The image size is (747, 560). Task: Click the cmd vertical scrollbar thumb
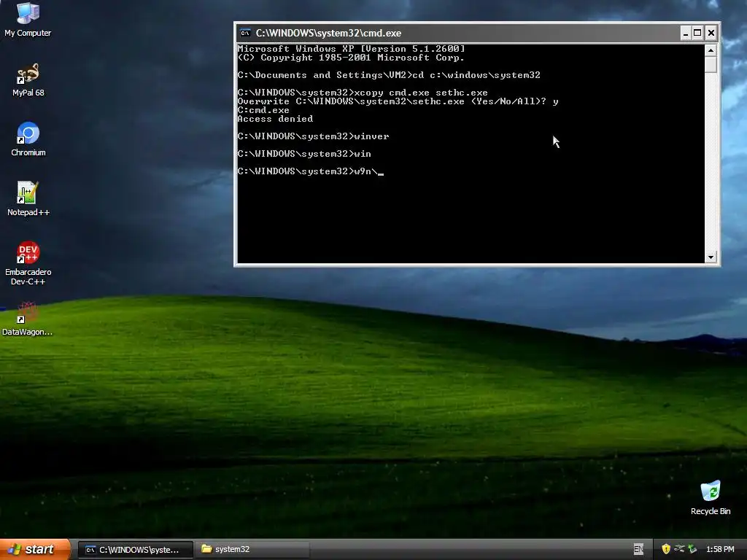pos(711,64)
